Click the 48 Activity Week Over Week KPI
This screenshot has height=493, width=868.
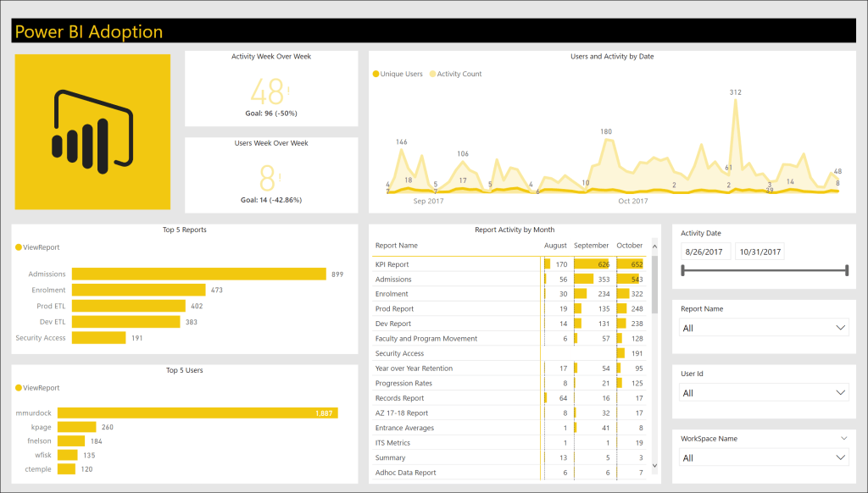(x=267, y=91)
